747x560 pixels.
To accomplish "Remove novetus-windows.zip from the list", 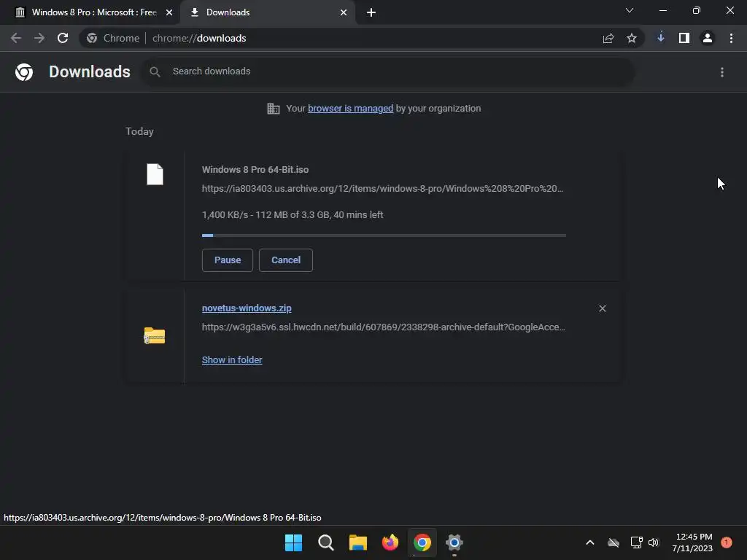I will pyautogui.click(x=602, y=308).
